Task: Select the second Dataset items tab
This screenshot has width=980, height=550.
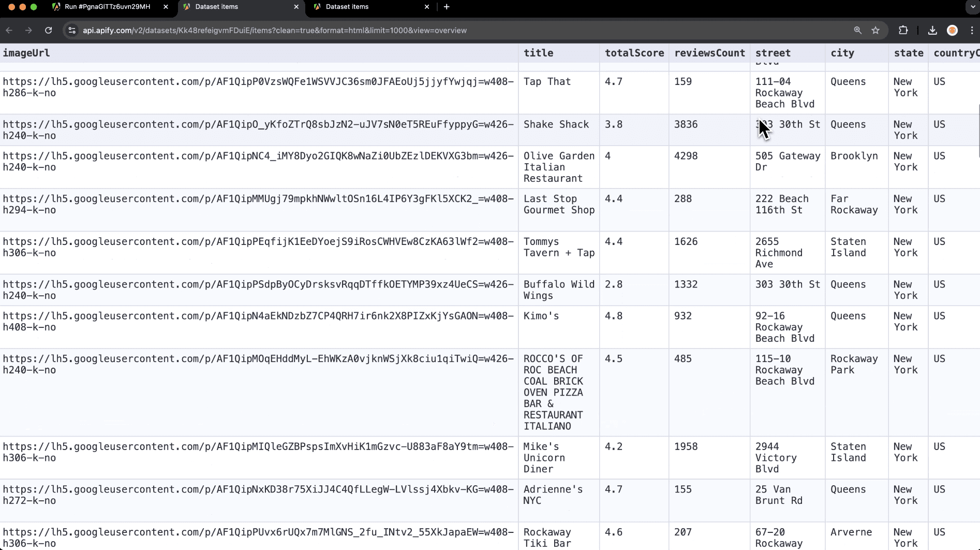Action: [x=241, y=7]
